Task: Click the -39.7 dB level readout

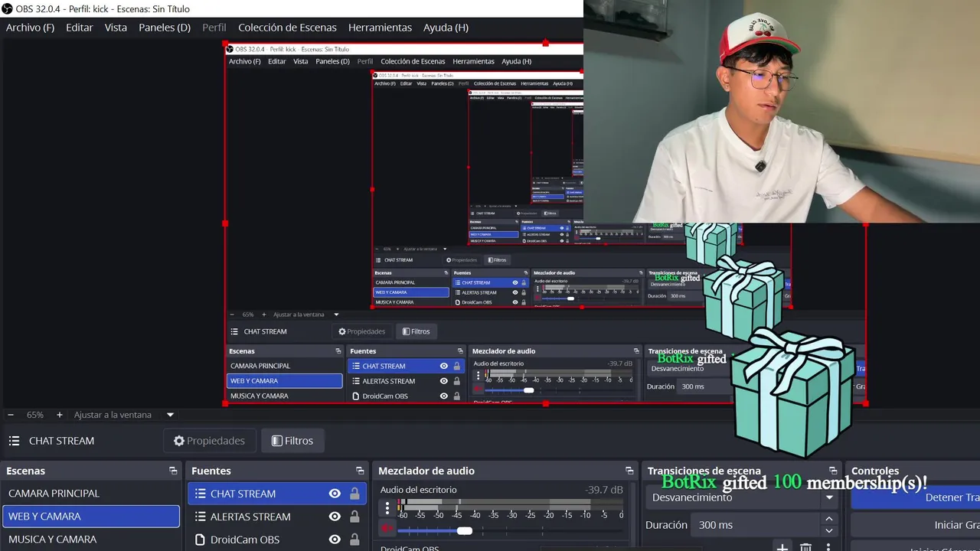Action: point(604,490)
